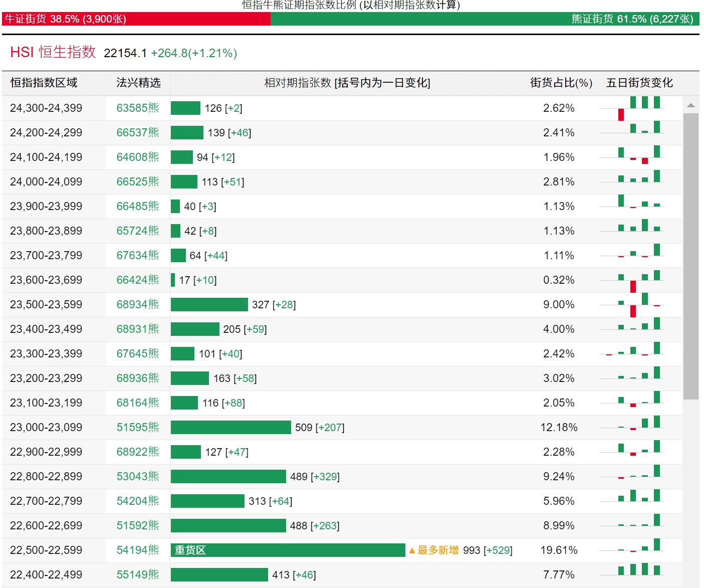Click the orange triangle 最多新增 marker
The width and height of the screenshot is (704, 588).
point(434,550)
